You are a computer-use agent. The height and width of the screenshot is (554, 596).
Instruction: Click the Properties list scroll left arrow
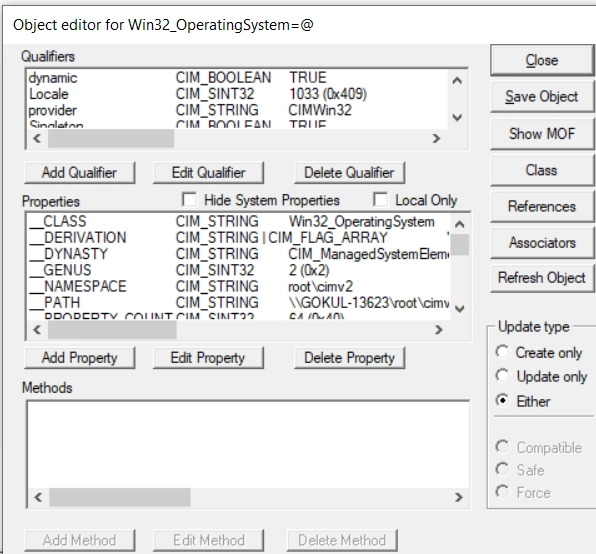pos(37,329)
